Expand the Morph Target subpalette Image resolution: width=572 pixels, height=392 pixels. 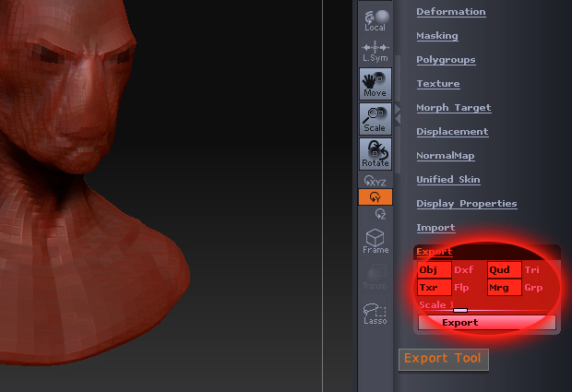point(453,108)
